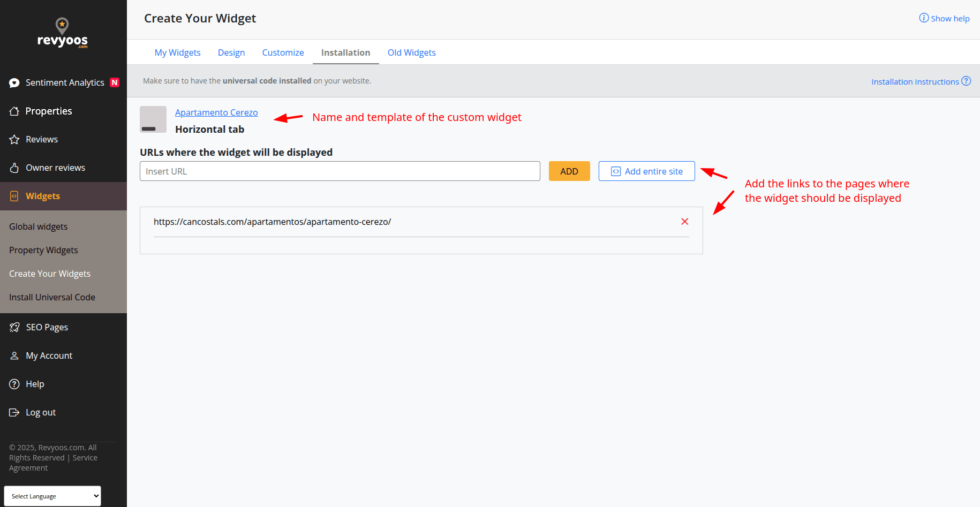Click the Owner reviews thumbs-up icon
This screenshot has height=507, width=980.
pyautogui.click(x=14, y=168)
